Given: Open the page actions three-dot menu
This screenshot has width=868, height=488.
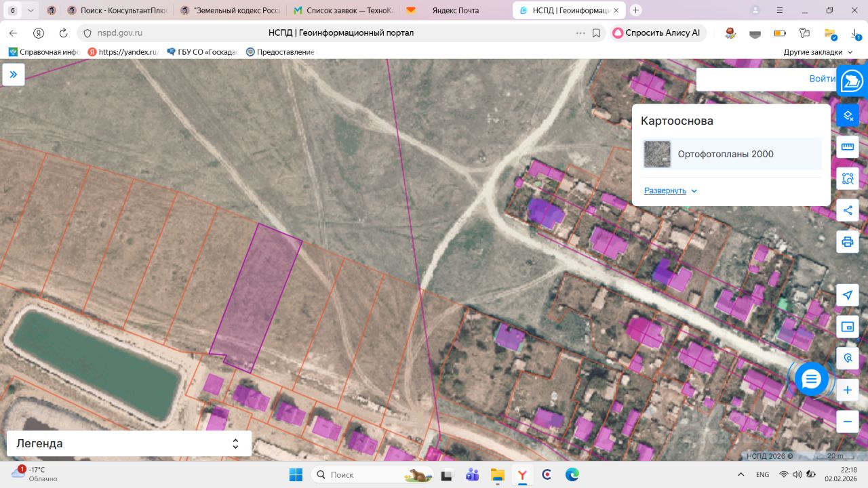Looking at the screenshot, I should [580, 33].
